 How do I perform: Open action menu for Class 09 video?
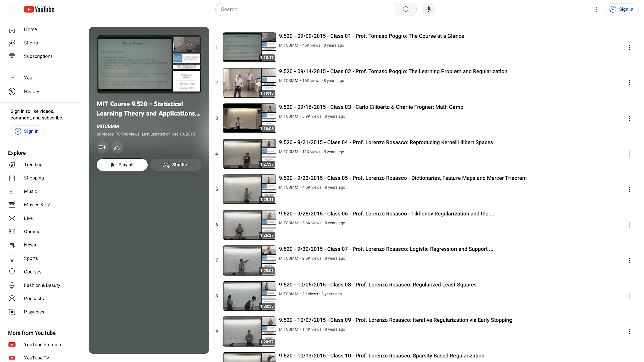coord(629,331)
